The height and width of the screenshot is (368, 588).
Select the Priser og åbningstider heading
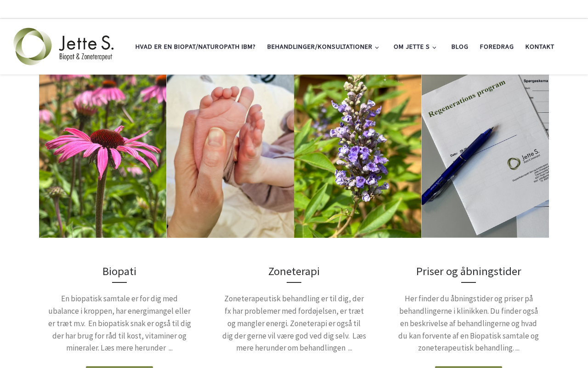coord(469,271)
